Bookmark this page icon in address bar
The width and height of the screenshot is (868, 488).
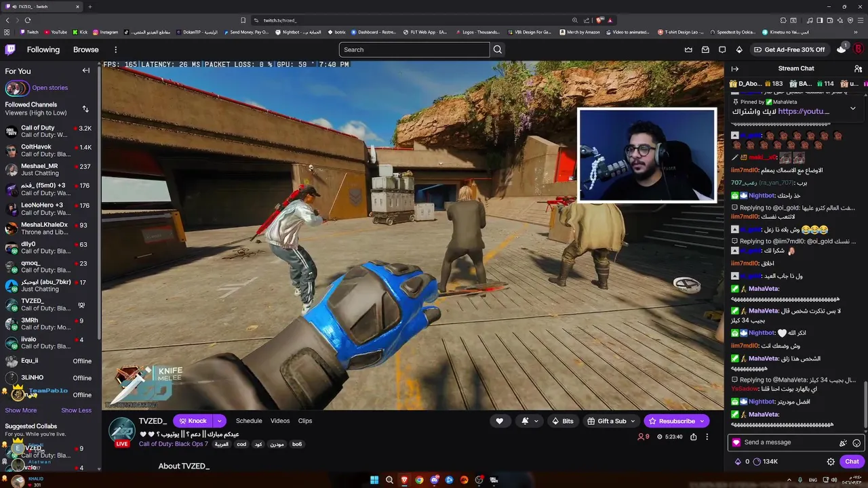click(x=243, y=20)
